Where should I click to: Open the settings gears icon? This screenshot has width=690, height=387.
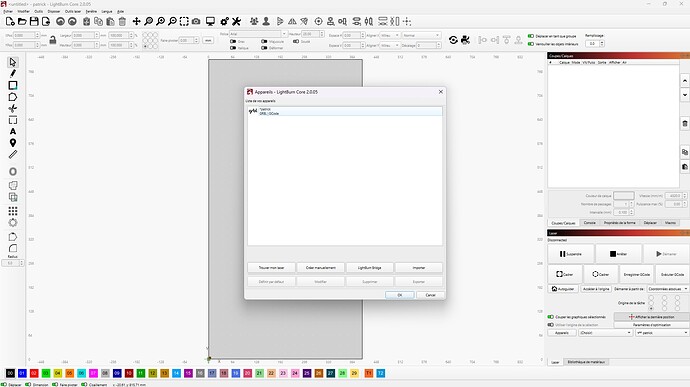click(x=224, y=21)
